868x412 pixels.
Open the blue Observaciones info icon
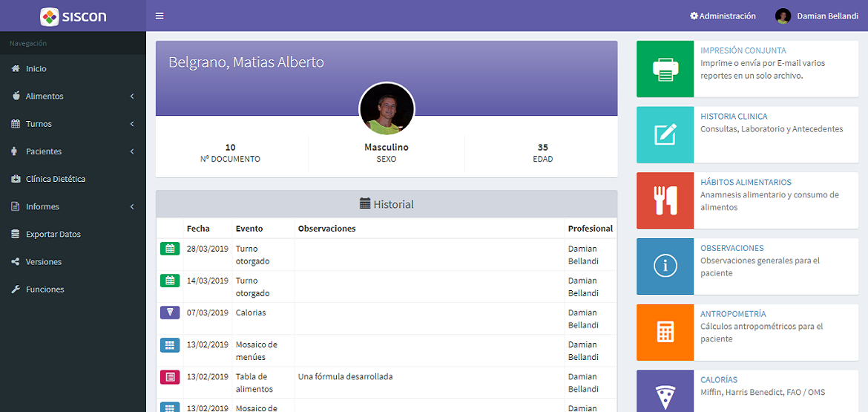(665, 267)
